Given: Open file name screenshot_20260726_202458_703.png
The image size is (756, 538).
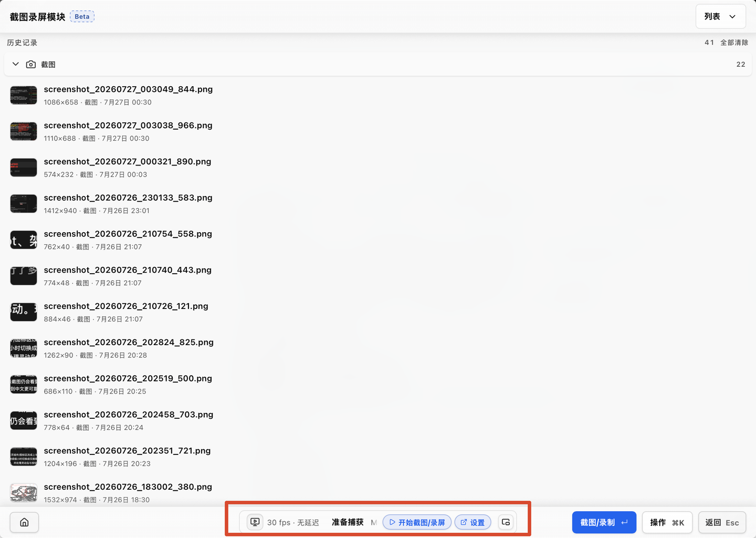Looking at the screenshot, I should click(129, 415).
